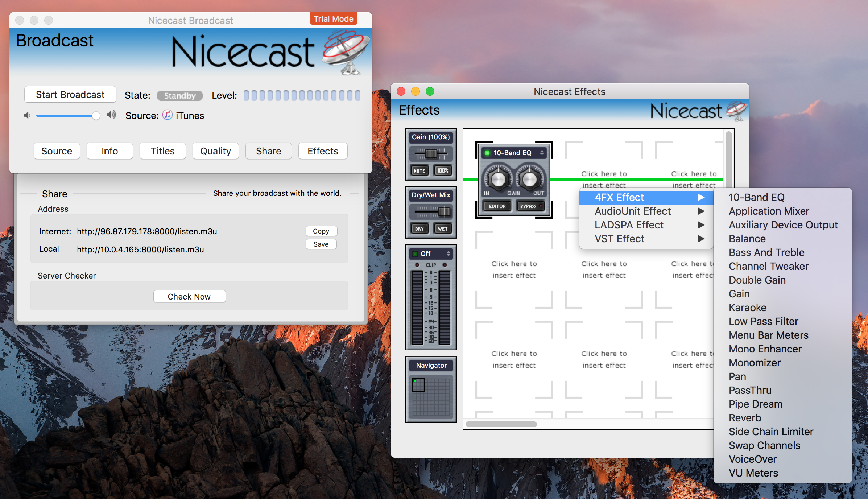Image resolution: width=868 pixels, height=499 pixels.
Task: Copy the broadcast address
Action: (321, 231)
